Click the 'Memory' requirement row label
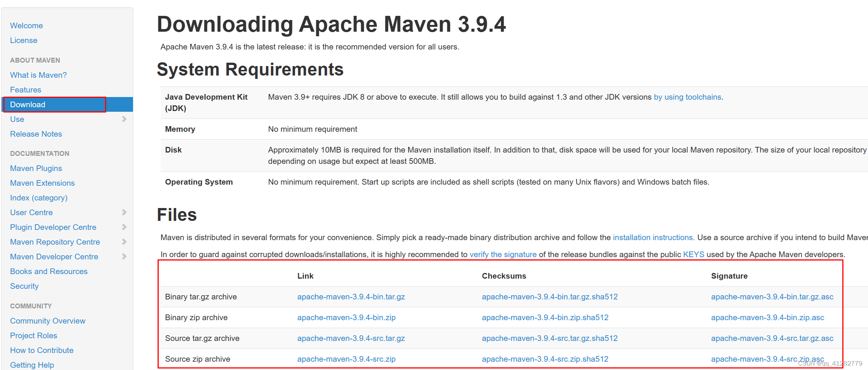 click(x=180, y=129)
